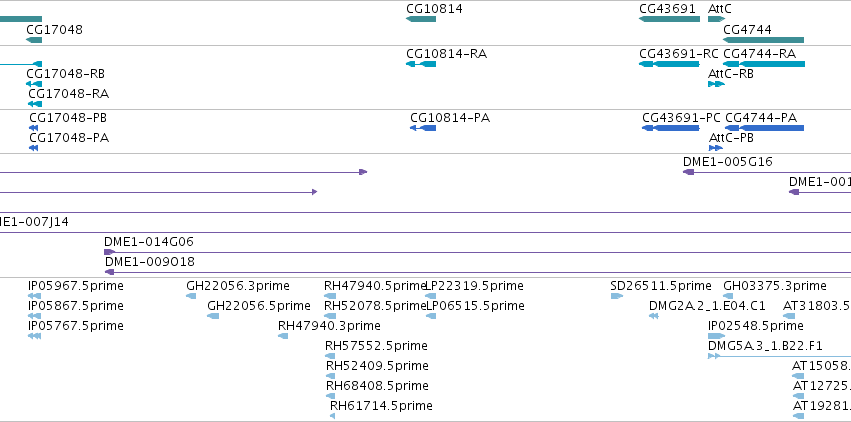Click the RH47940.3prime EST glyph
The width and height of the screenshot is (851, 422).
click(283, 336)
